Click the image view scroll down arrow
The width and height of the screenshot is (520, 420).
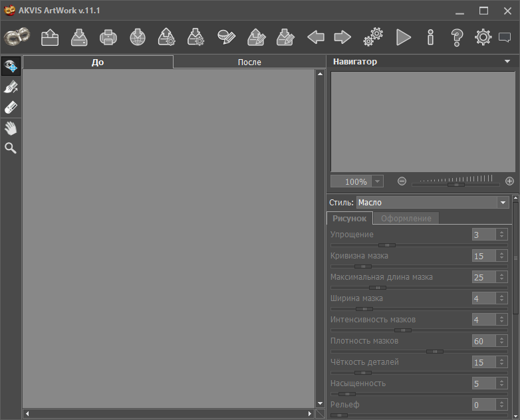(x=320, y=403)
